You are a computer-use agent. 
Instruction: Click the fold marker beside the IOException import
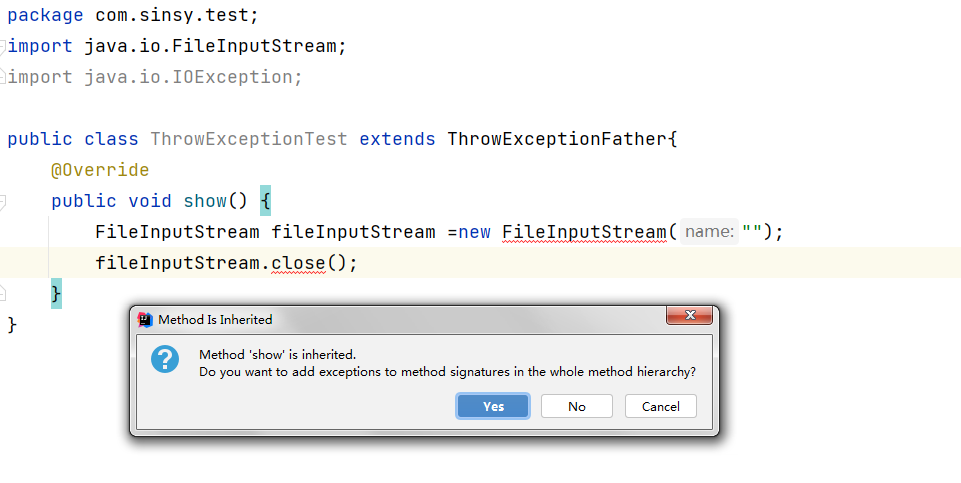4,77
